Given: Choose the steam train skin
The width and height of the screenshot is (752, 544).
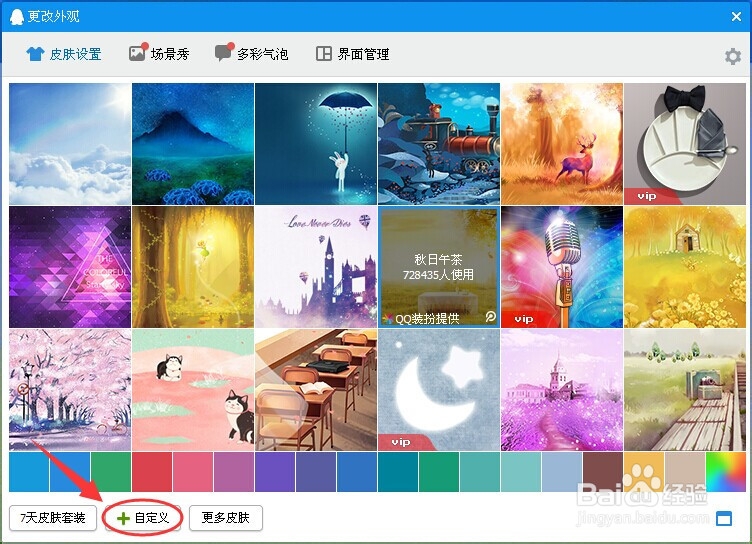Looking at the screenshot, I should click(439, 144).
